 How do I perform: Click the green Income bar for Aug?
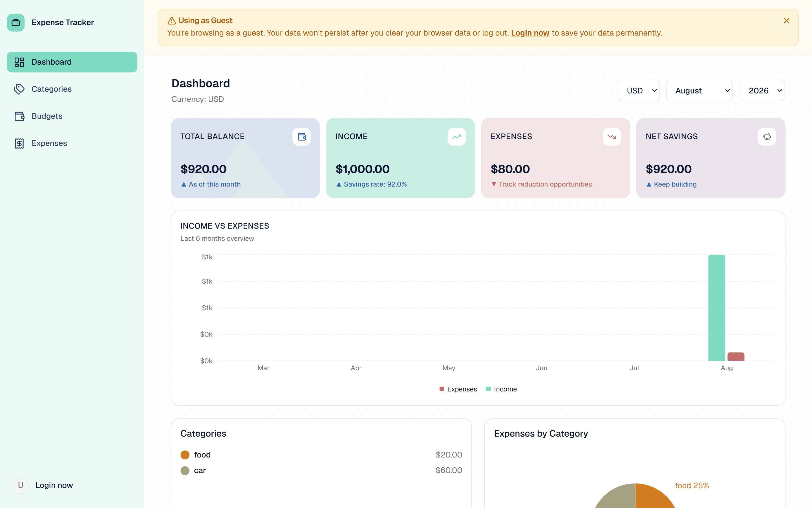point(717,308)
